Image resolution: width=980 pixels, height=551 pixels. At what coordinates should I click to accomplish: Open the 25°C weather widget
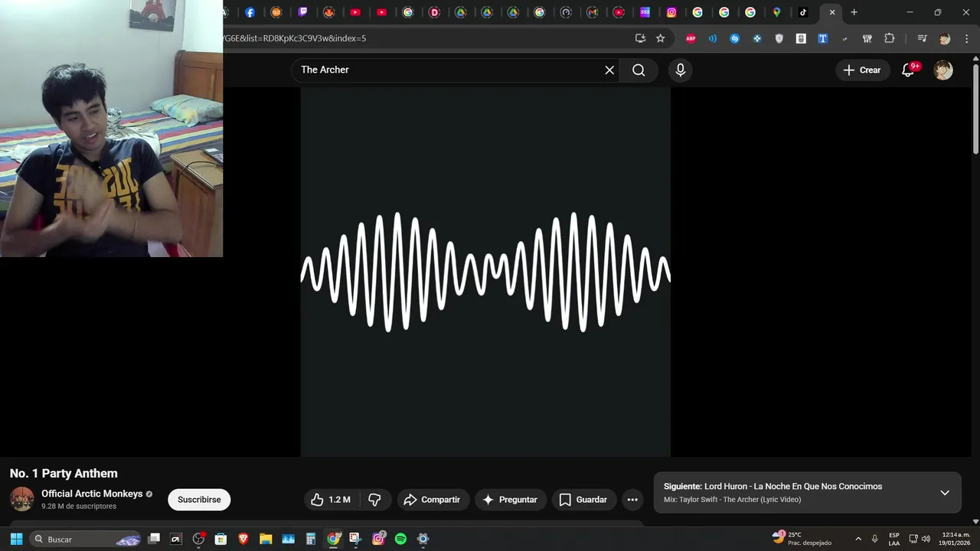pos(802,539)
